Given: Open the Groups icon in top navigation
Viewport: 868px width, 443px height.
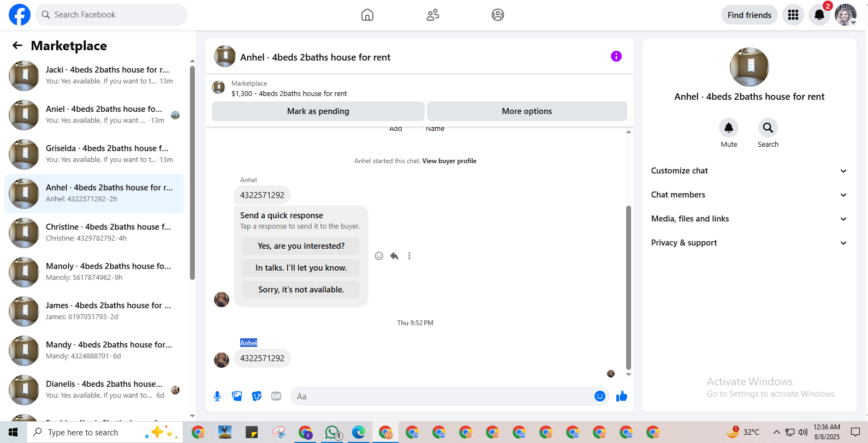Looking at the screenshot, I should (x=498, y=15).
